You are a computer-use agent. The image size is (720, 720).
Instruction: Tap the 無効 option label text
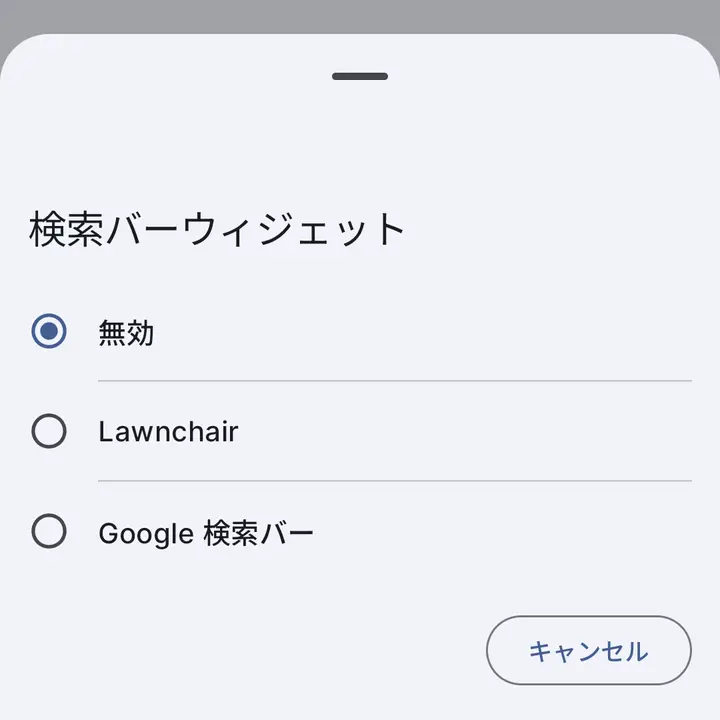click(126, 332)
